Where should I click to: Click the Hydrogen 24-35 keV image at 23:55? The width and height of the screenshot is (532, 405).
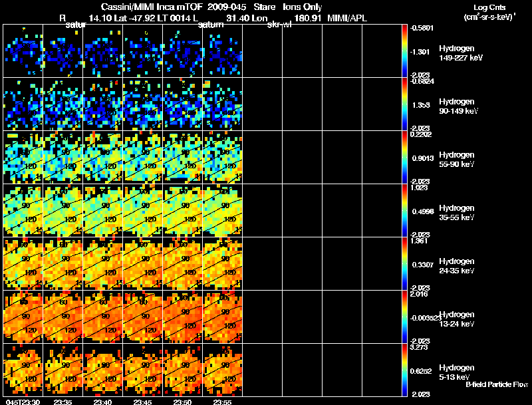click(223, 264)
